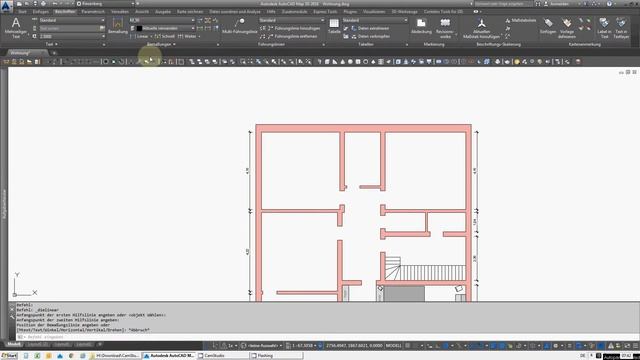640x360 pixels.
Task: Open the dimension layer dropdown
Action: (x=165, y=28)
